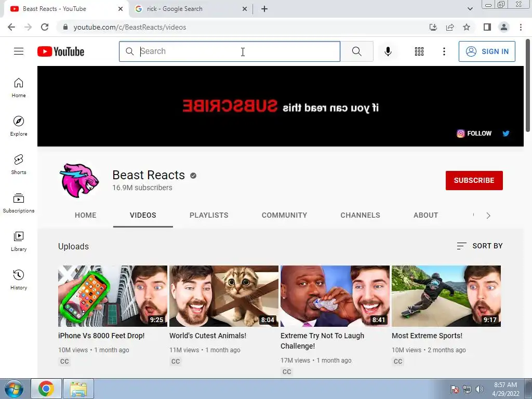Image resolution: width=532 pixels, height=399 pixels.
Task: Click the water bottle drinking thumbnail
Action: pos(335,296)
